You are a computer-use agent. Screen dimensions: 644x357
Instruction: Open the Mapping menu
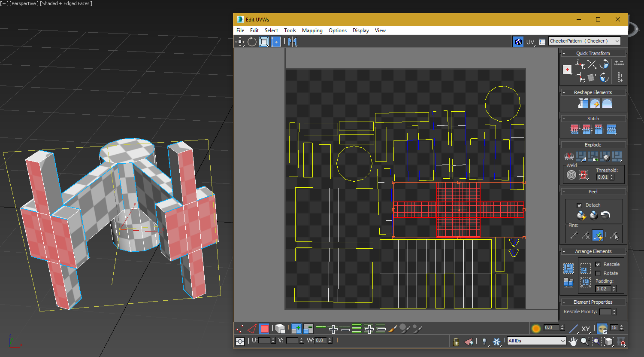pos(312,31)
